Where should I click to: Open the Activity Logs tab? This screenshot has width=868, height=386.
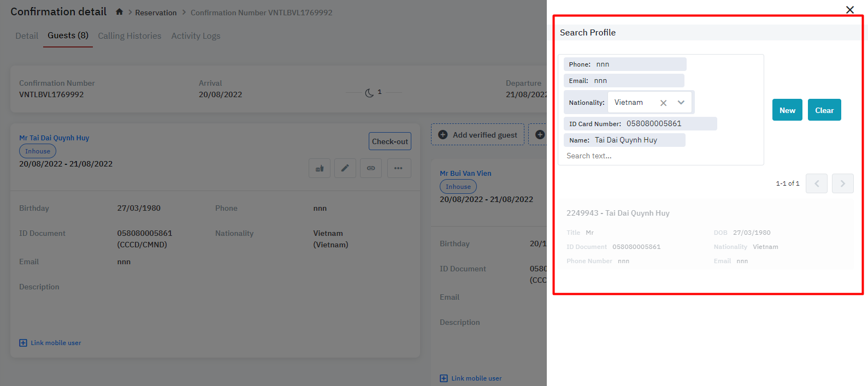point(196,36)
